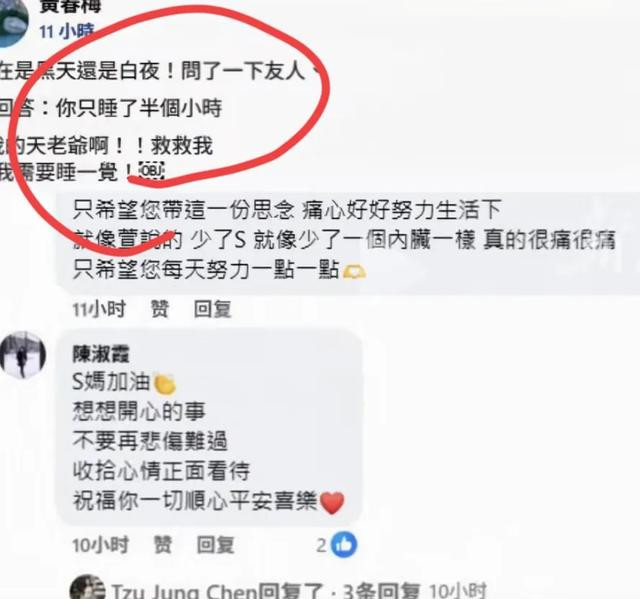Click the heart-hands emoji after 一點一點
640x599 pixels.
[354, 272]
